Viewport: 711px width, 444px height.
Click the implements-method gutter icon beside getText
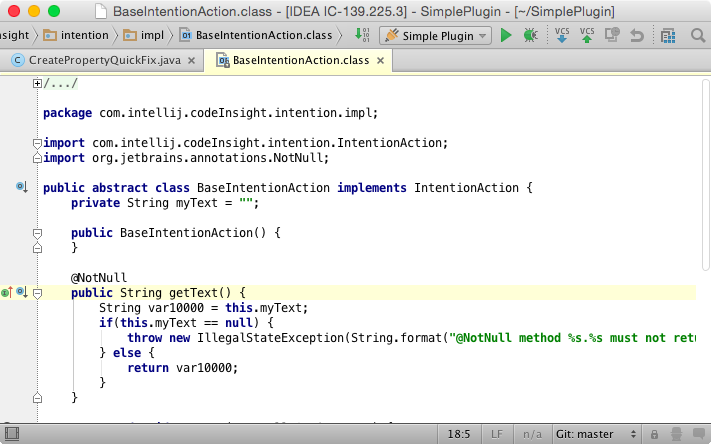pyautogui.click(x=7, y=292)
